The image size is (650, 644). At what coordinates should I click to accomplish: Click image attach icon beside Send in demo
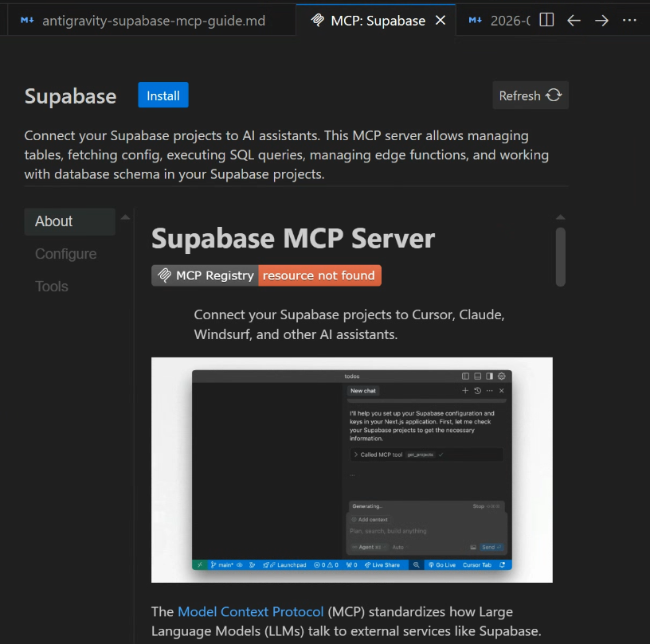pyautogui.click(x=473, y=547)
